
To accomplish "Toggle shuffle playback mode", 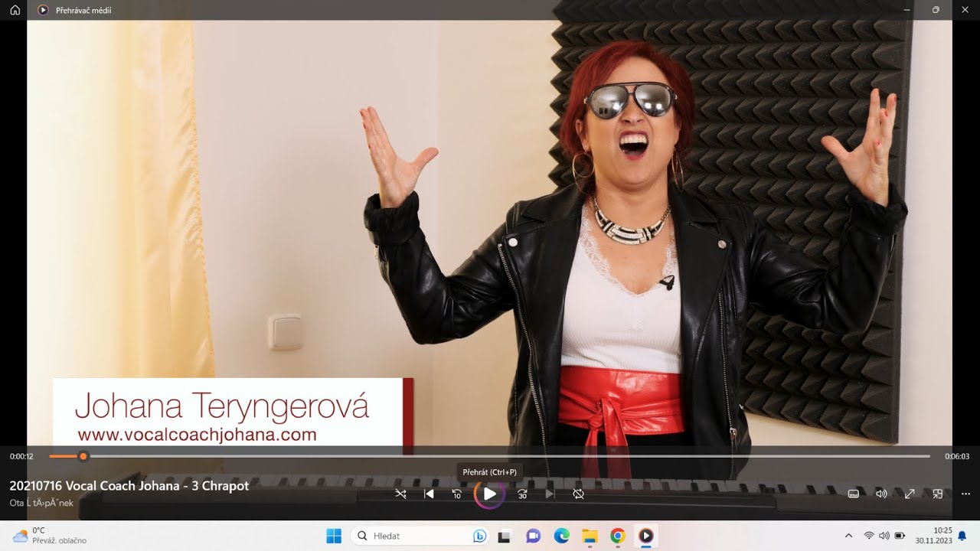I will click(x=400, y=494).
